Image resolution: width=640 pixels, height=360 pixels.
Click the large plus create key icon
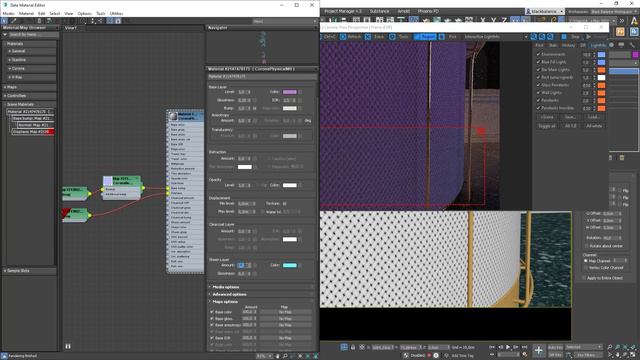pyautogui.click(x=538, y=350)
